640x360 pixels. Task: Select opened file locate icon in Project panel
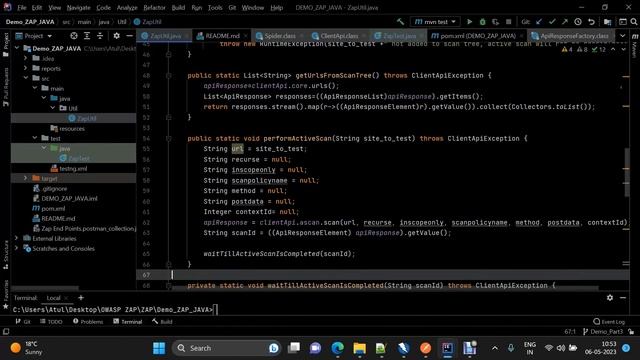(x=74, y=36)
